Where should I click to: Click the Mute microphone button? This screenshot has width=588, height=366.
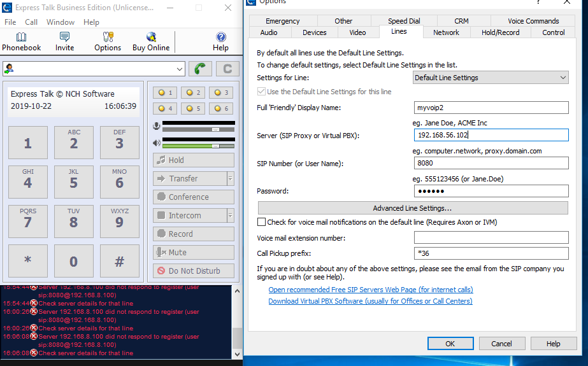click(x=194, y=252)
